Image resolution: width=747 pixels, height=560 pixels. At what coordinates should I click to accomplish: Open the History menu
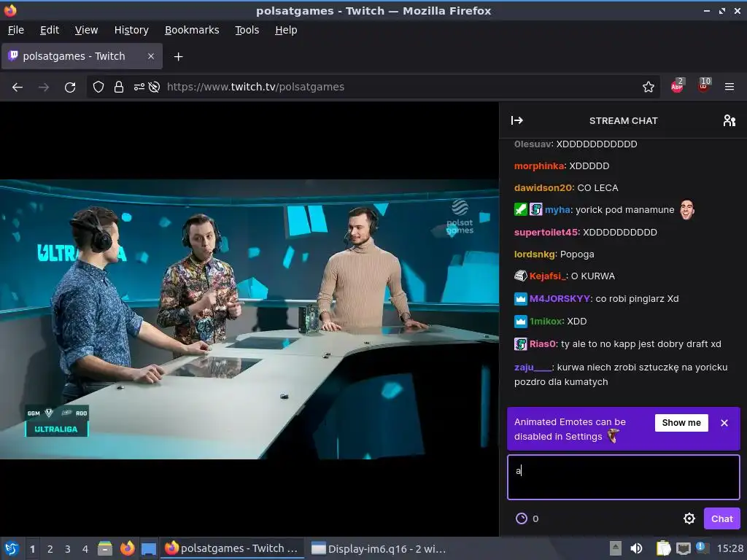coord(131,30)
